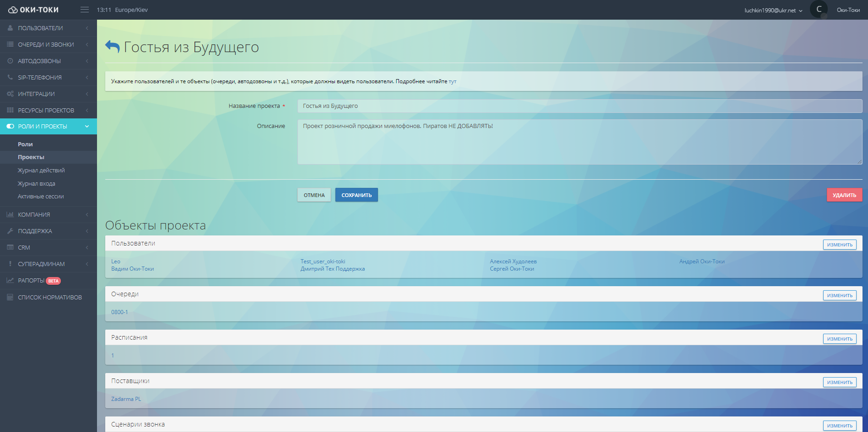Click the back arrow next to Гостья из Будущего
This screenshot has width=868, height=432.
click(x=112, y=46)
